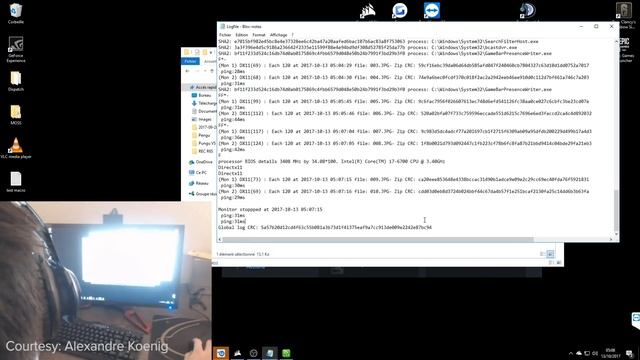Viewport: 640px width, 360px height.
Task: Select the Fichier tab in File Explorer
Action: click(190, 61)
